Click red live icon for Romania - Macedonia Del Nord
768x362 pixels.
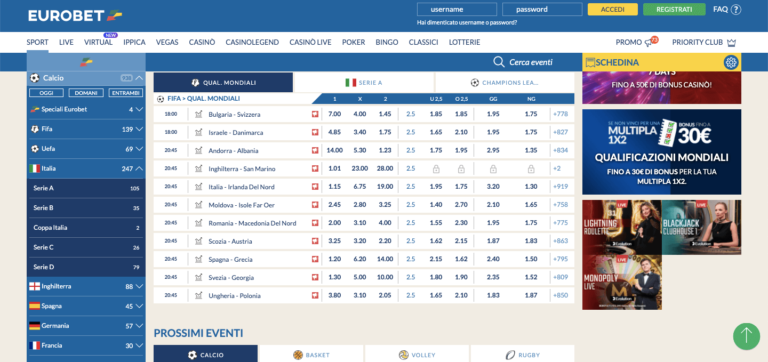coord(315,223)
